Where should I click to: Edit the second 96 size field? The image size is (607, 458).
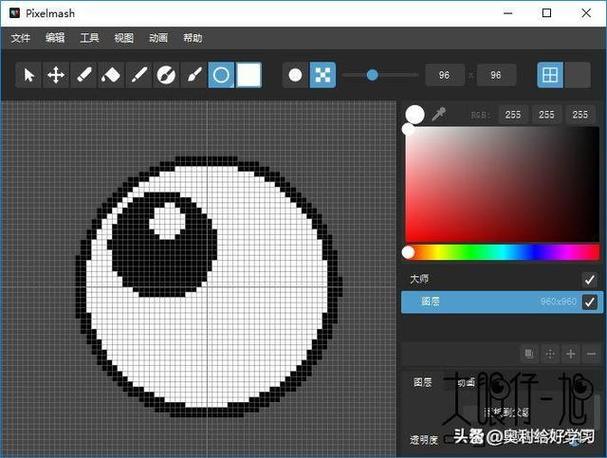point(496,75)
